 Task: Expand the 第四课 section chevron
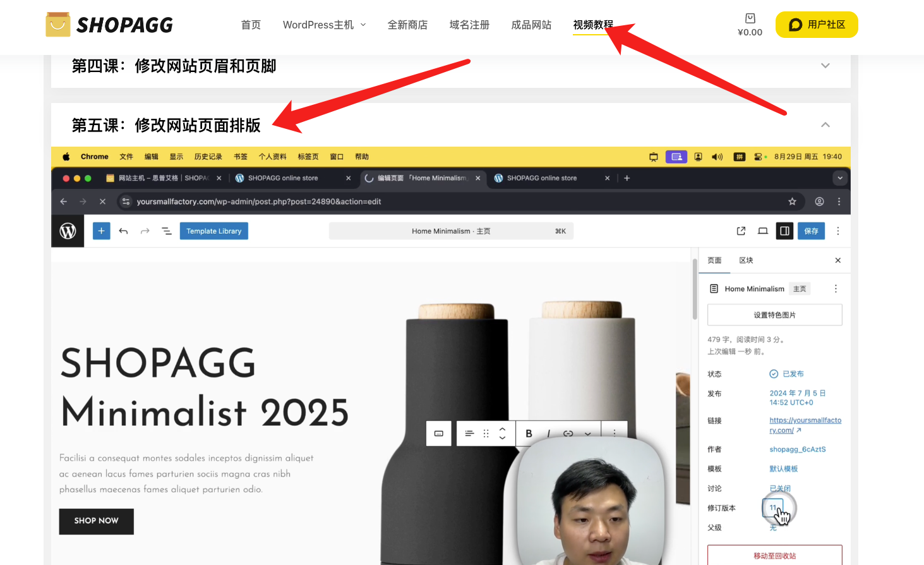click(825, 66)
